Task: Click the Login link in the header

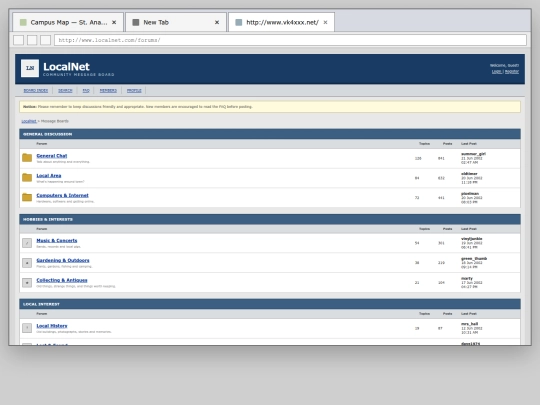Action: (x=497, y=72)
